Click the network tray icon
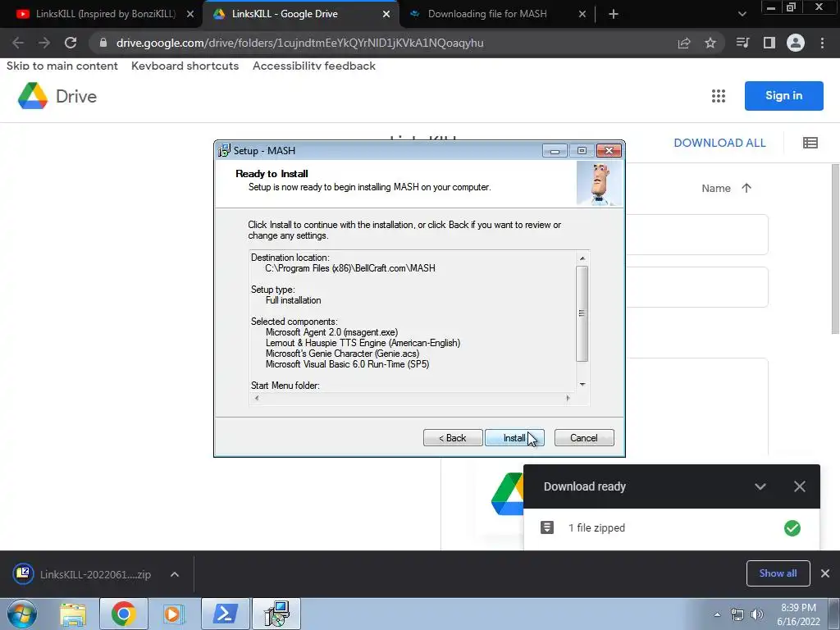This screenshot has height=630, width=840. (737, 614)
